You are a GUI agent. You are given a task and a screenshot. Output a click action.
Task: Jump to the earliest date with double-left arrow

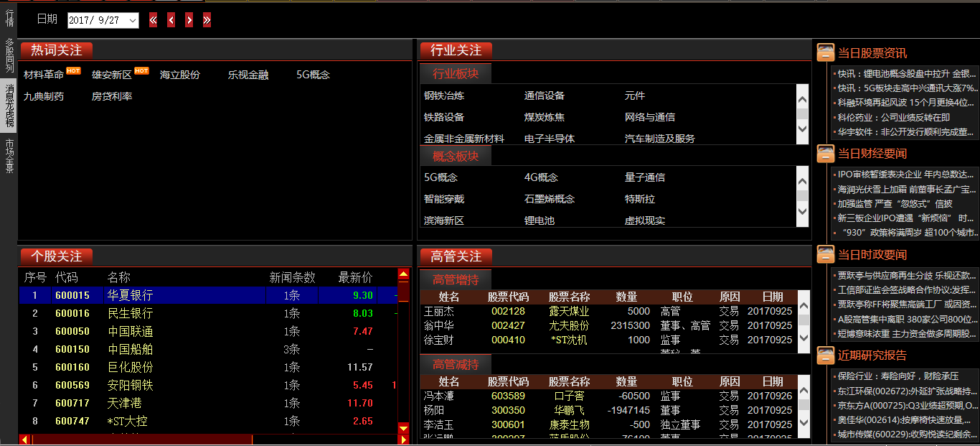coord(154,20)
